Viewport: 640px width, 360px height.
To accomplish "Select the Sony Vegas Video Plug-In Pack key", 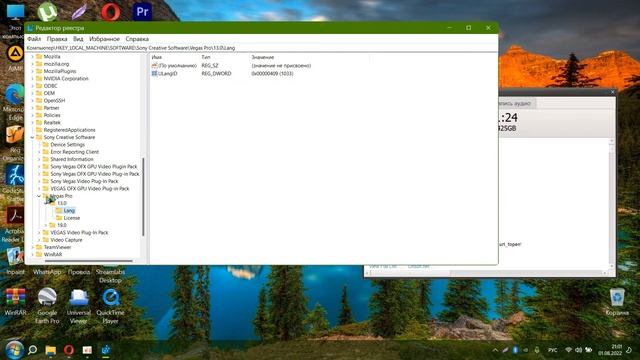I will pos(84,181).
